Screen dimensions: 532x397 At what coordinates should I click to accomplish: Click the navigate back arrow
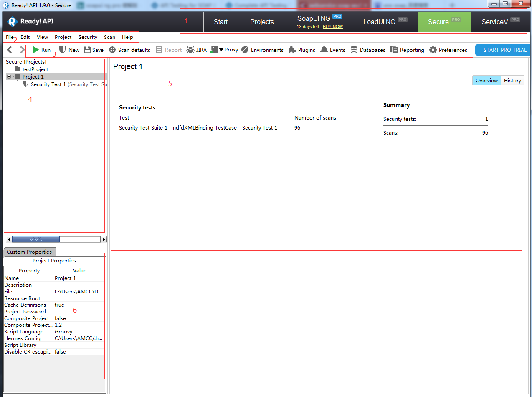point(10,50)
